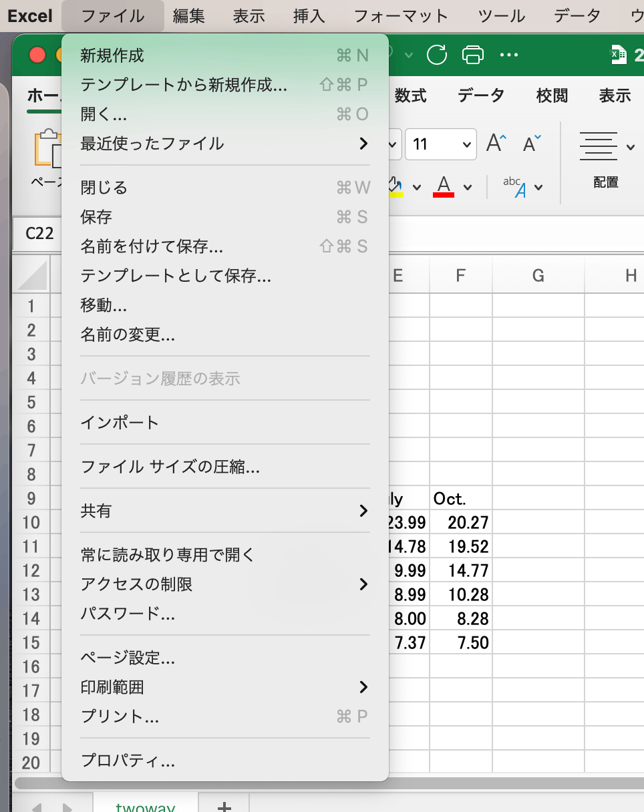The width and height of the screenshot is (644, 812).
Task: Click the circular arrow redo icon
Action: coord(437,55)
